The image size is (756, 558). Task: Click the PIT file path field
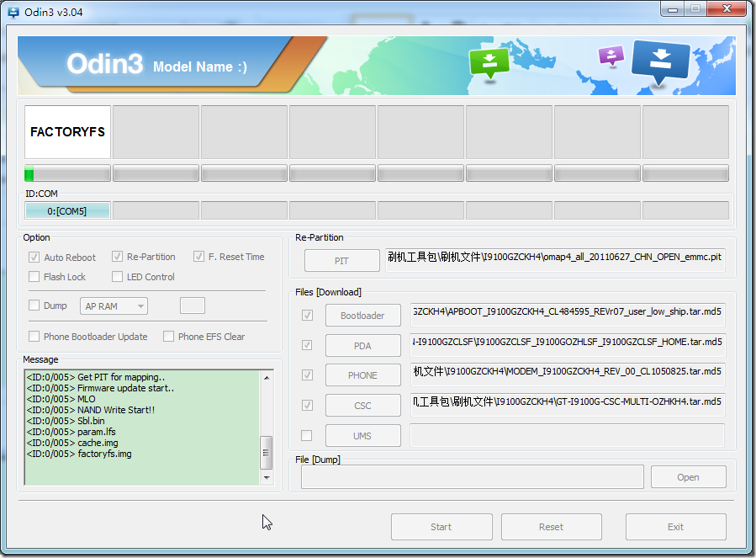click(x=555, y=260)
